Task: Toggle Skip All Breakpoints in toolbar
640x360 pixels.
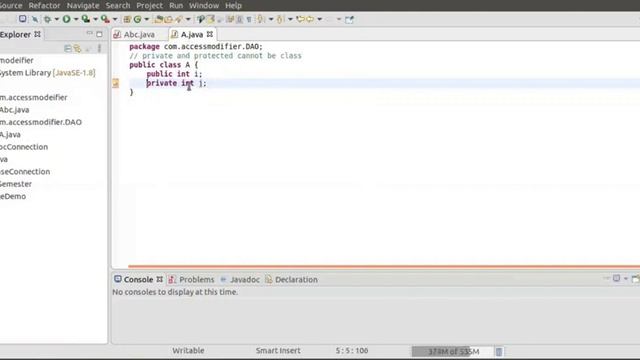Action: pos(35,19)
